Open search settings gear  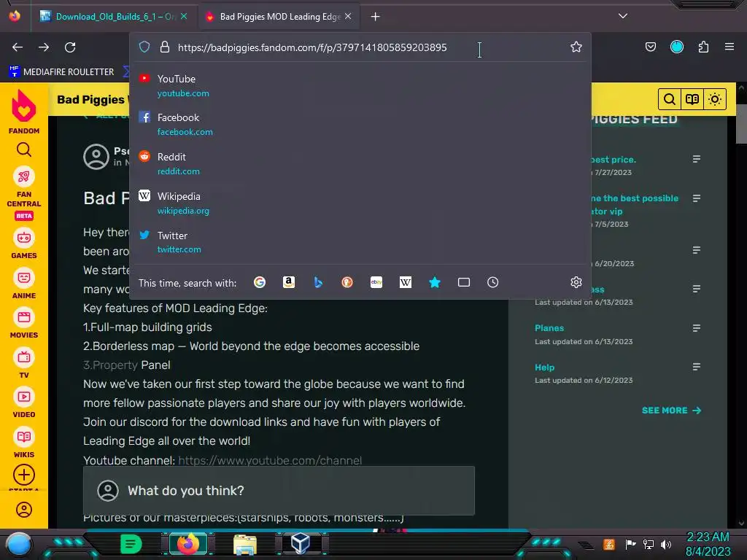point(576,282)
